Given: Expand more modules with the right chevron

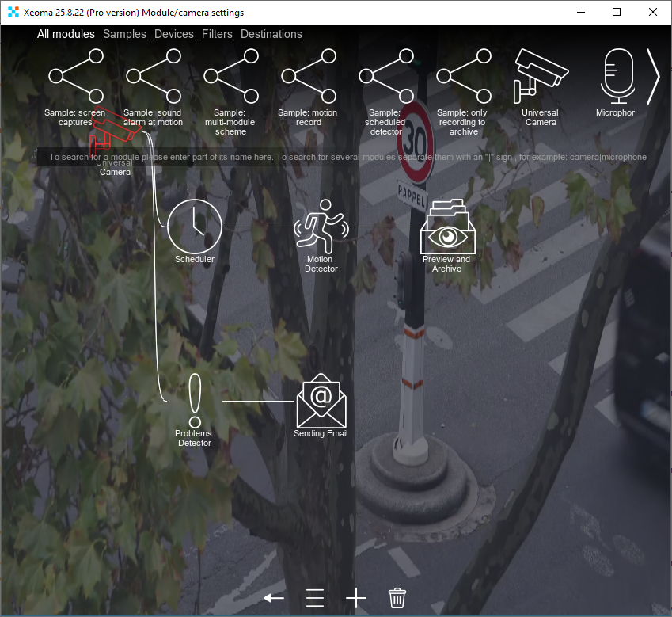Looking at the screenshot, I should click(x=656, y=78).
